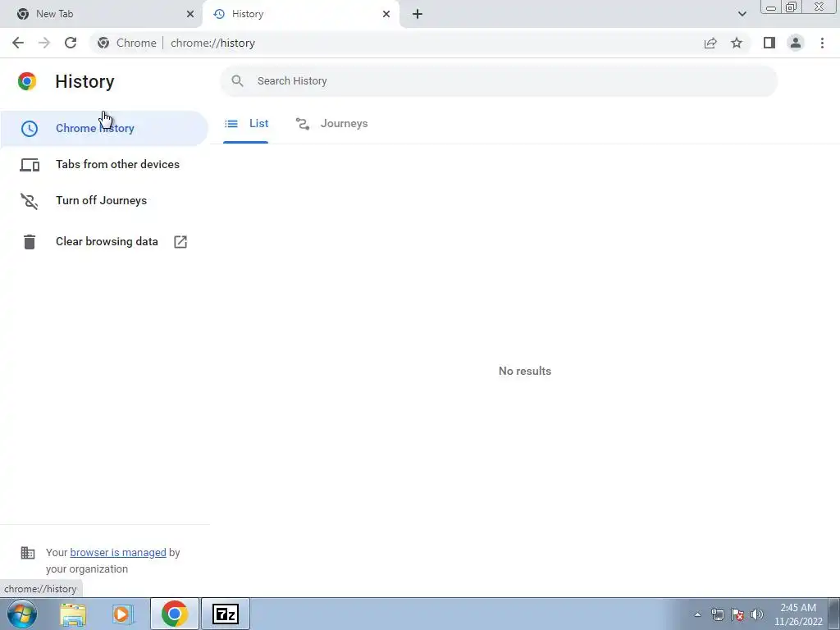
Task: Open the Windows Start menu
Action: (22, 614)
